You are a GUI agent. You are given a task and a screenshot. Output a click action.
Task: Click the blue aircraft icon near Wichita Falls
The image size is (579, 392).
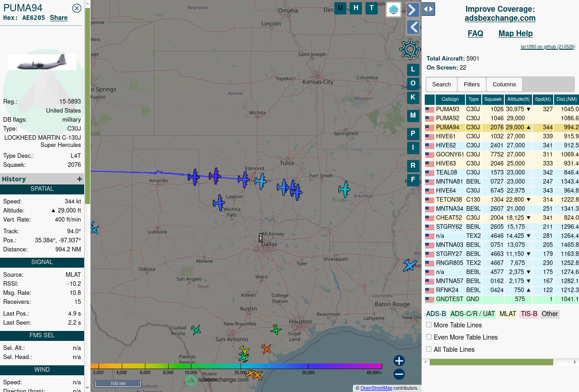[x=219, y=203]
